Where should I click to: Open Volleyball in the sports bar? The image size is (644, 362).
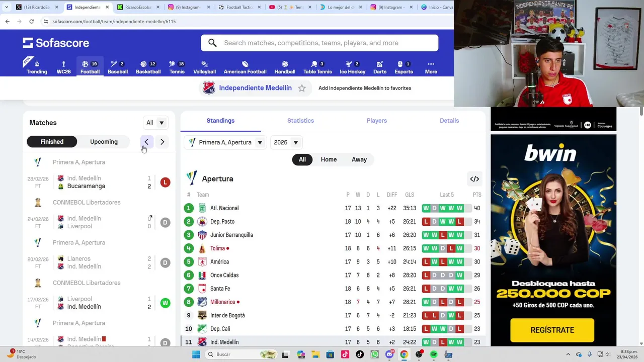pos(204,67)
